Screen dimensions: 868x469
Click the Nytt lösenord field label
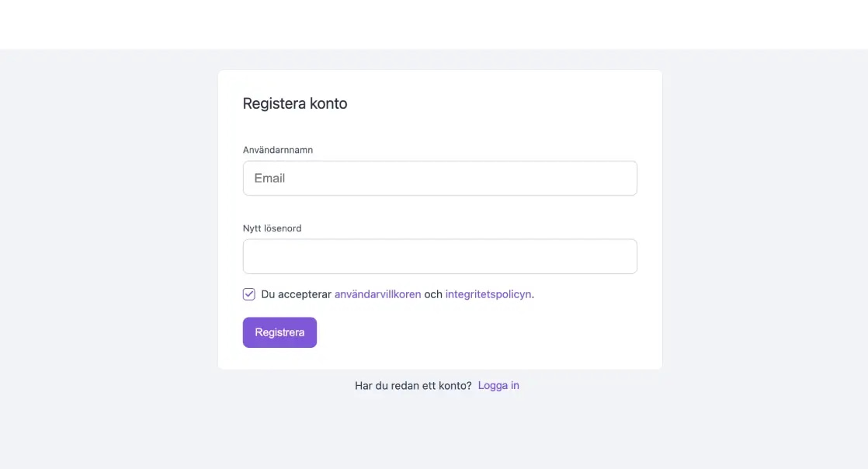tap(272, 228)
